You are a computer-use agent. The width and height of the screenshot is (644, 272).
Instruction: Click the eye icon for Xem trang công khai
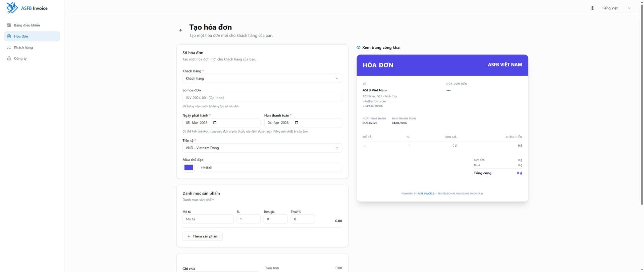point(358,47)
